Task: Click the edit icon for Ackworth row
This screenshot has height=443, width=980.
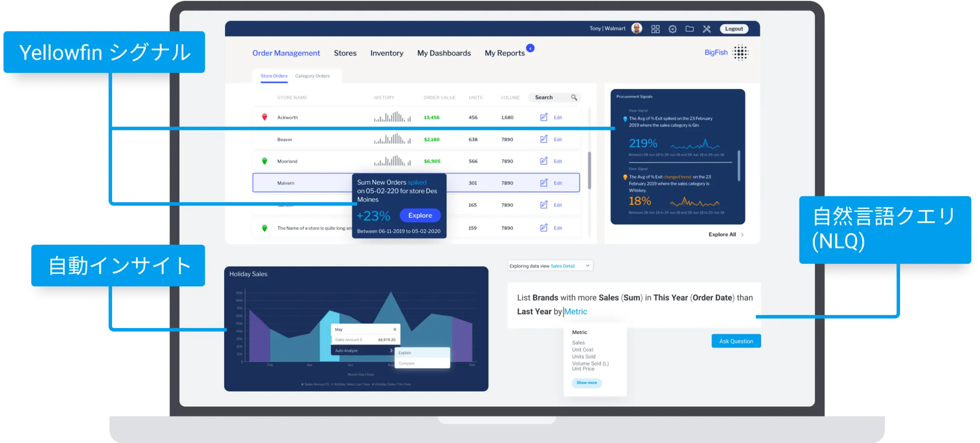Action: 544,117
